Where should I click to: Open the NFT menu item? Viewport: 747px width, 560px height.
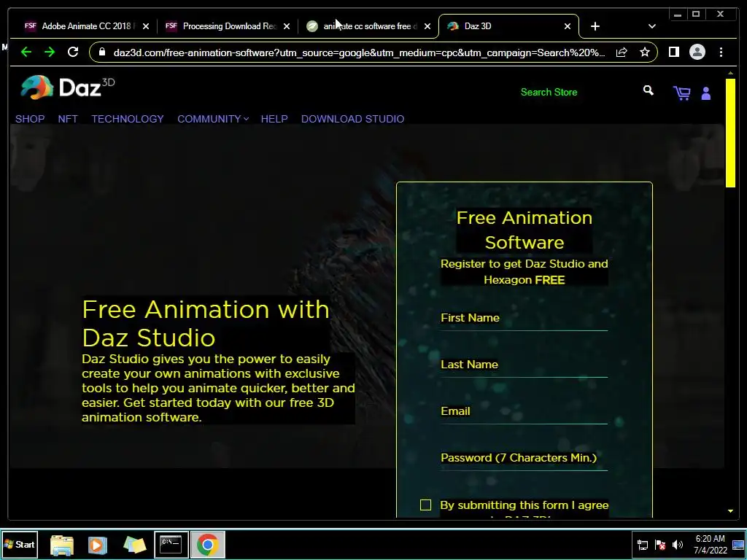(68, 119)
